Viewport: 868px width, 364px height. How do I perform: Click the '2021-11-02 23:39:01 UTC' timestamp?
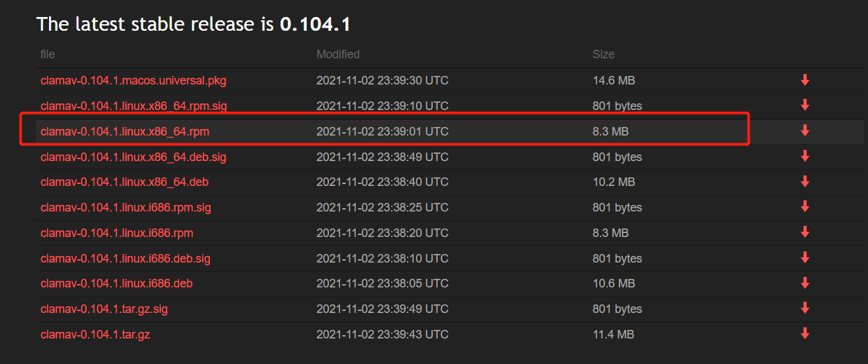click(383, 132)
